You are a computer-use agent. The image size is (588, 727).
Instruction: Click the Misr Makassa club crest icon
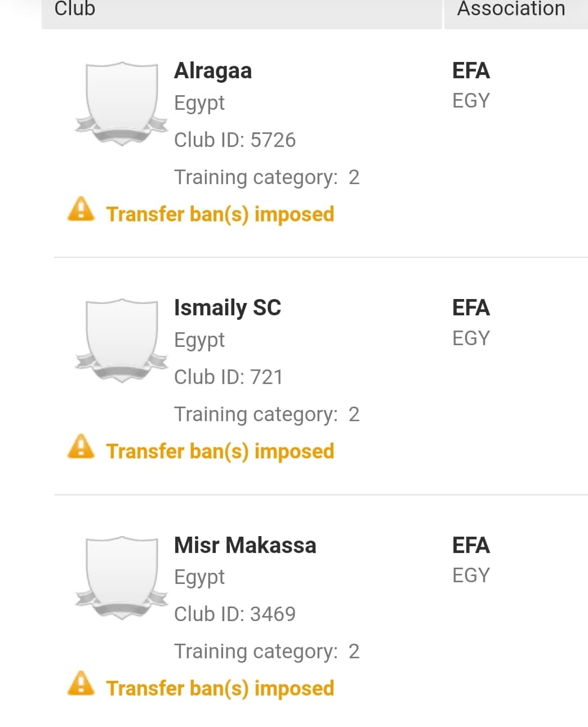(x=121, y=577)
